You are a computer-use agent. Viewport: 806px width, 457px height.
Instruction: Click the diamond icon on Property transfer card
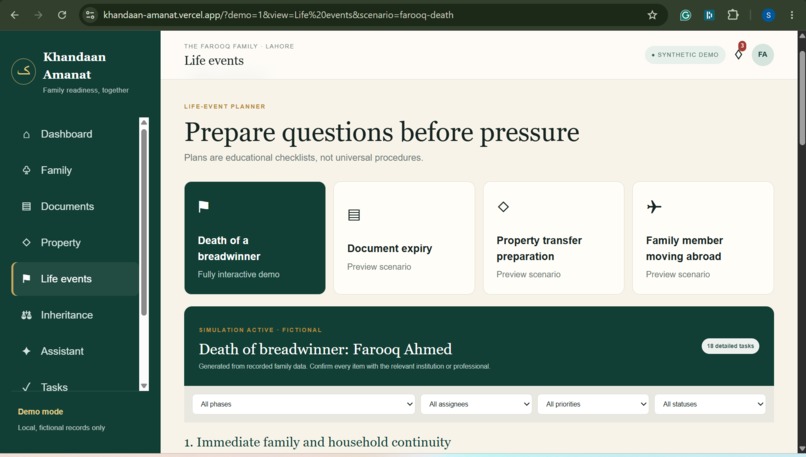(x=503, y=207)
